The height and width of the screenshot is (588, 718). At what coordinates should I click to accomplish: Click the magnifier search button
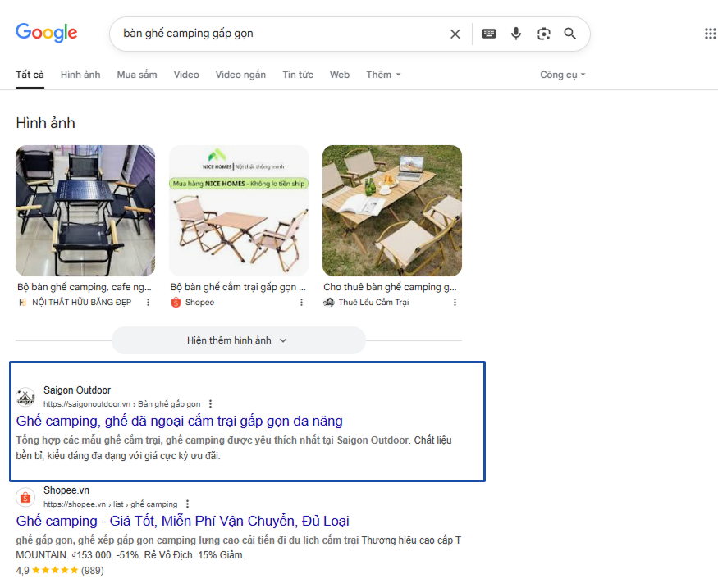click(x=570, y=34)
